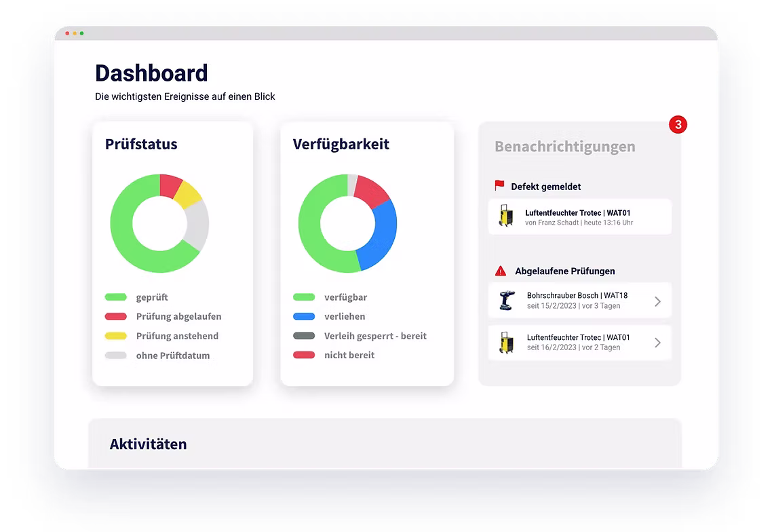The height and width of the screenshot is (532, 772).
Task: Click the ohne Prüftdatum legend label
Action: [x=173, y=355]
